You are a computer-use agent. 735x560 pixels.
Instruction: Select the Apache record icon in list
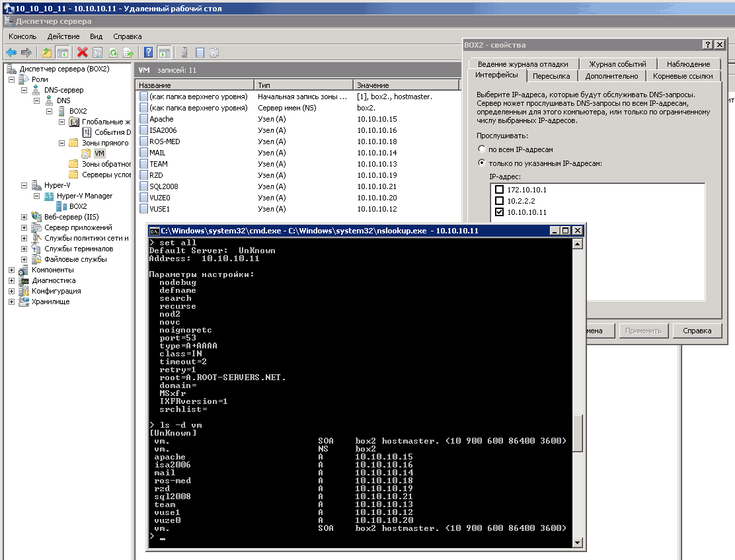(143, 119)
